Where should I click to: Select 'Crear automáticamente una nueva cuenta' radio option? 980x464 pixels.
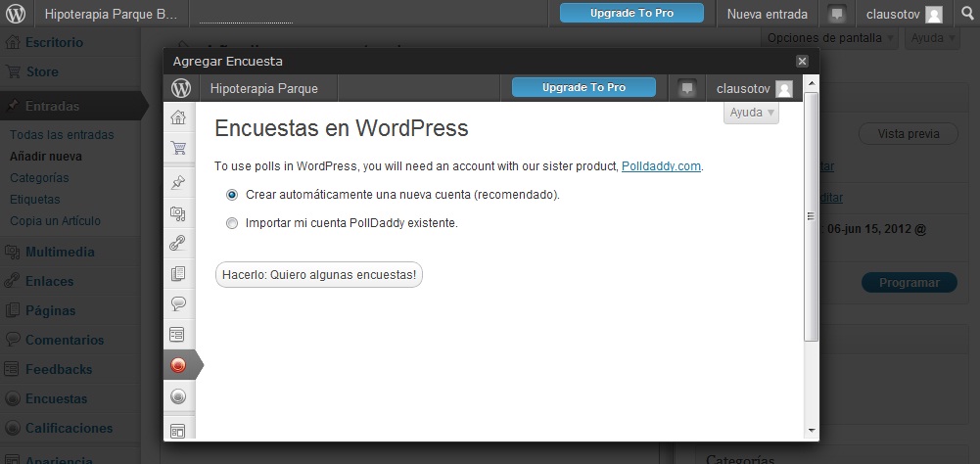[x=232, y=195]
